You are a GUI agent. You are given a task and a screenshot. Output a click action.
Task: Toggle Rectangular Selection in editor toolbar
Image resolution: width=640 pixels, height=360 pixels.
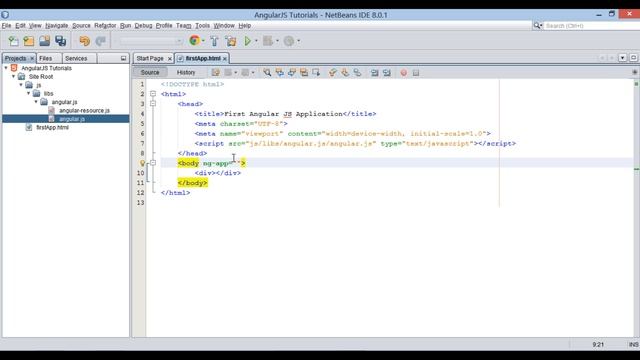[x=316, y=73]
